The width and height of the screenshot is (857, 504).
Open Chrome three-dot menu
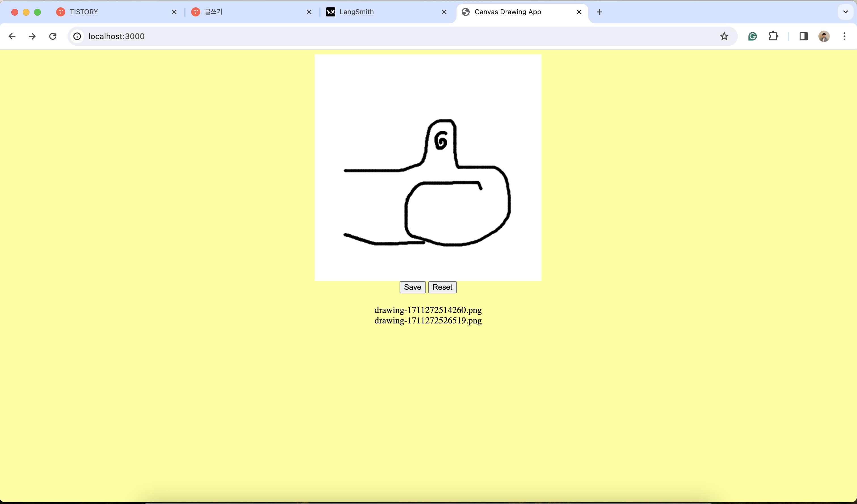coord(845,36)
